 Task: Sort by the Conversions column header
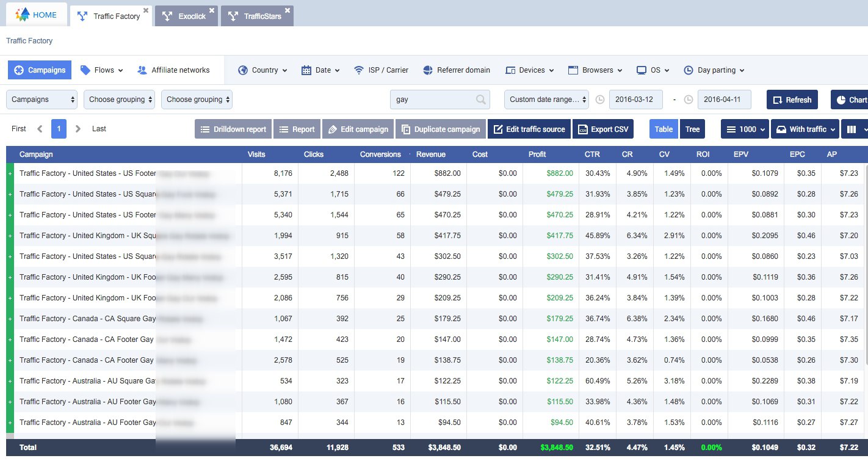click(x=380, y=154)
